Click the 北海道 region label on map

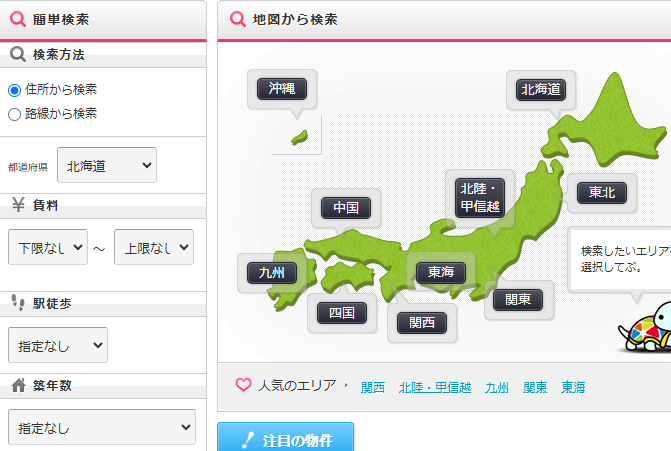click(x=541, y=90)
